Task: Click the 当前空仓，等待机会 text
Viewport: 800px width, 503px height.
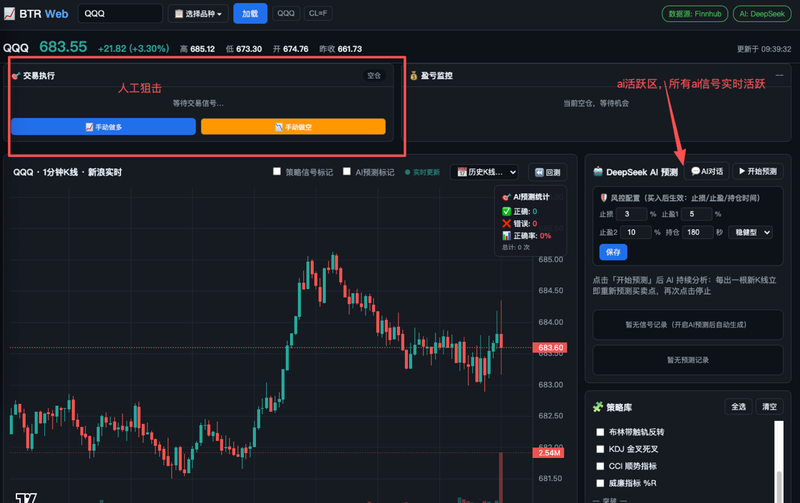Action: tap(596, 103)
